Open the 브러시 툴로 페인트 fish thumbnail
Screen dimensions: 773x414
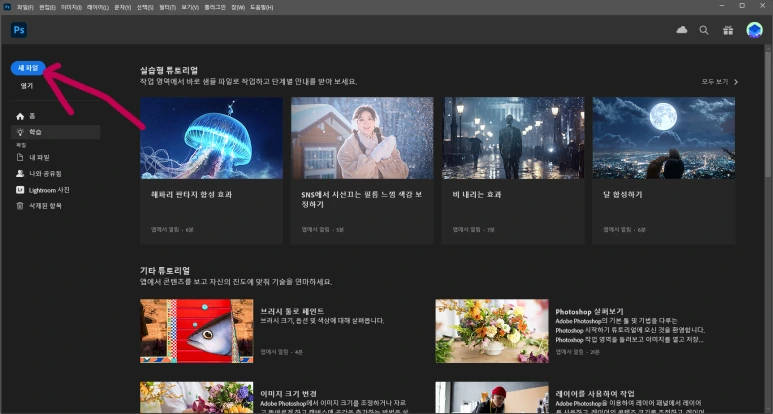197,331
